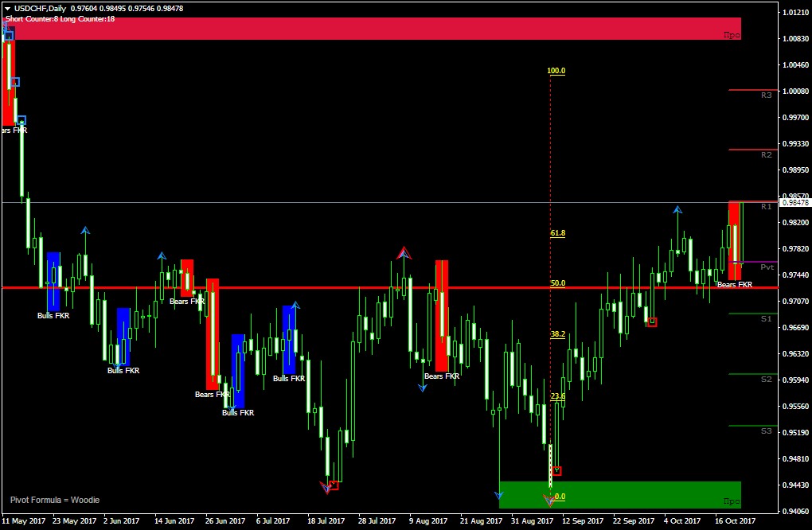Click the S3 pivot support label

767,431
